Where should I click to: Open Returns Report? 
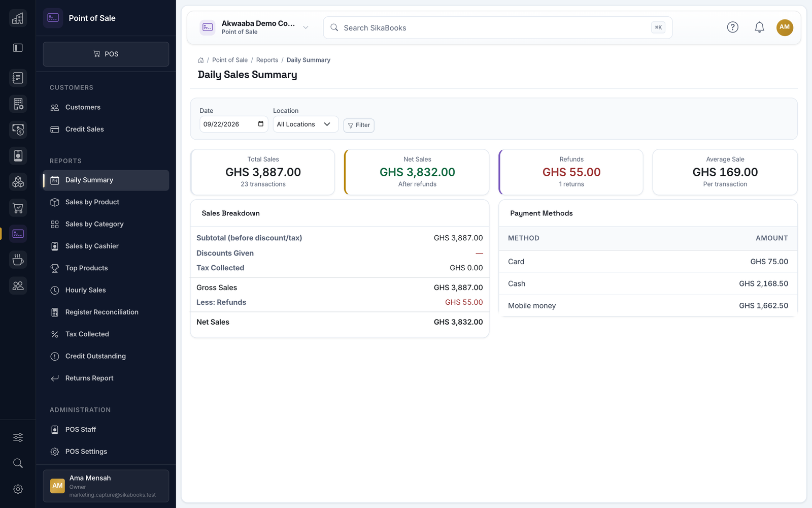click(x=106, y=378)
